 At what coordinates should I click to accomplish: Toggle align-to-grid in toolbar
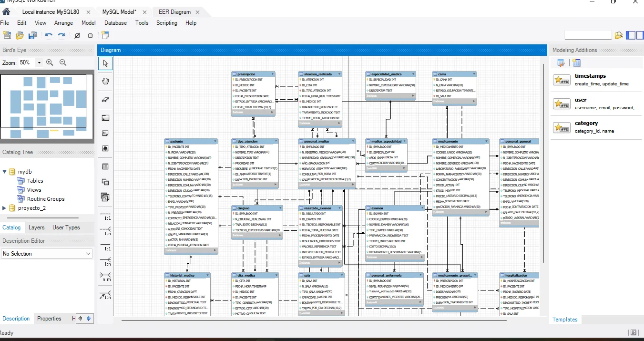90,35
